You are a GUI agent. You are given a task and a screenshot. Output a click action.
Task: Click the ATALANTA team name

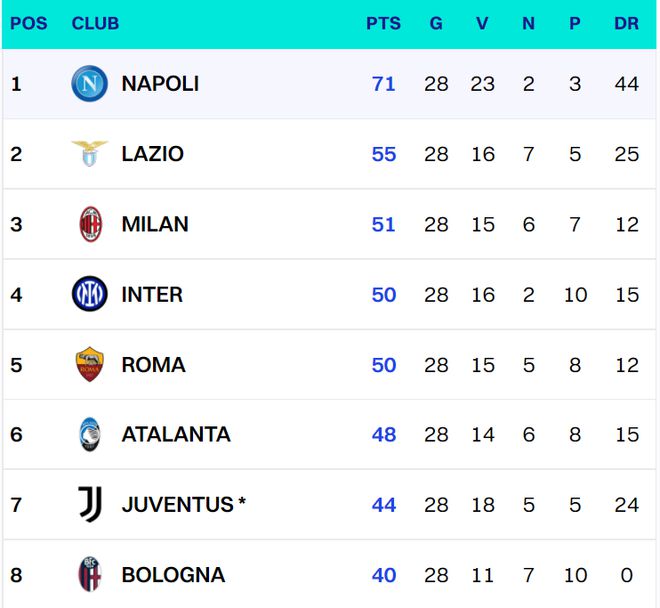click(176, 435)
